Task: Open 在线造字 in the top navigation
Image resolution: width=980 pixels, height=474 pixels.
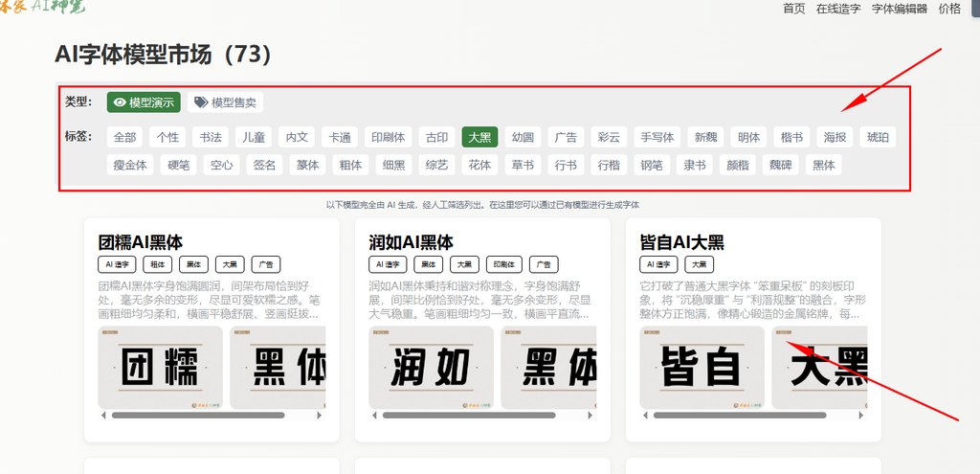Action: (838, 9)
